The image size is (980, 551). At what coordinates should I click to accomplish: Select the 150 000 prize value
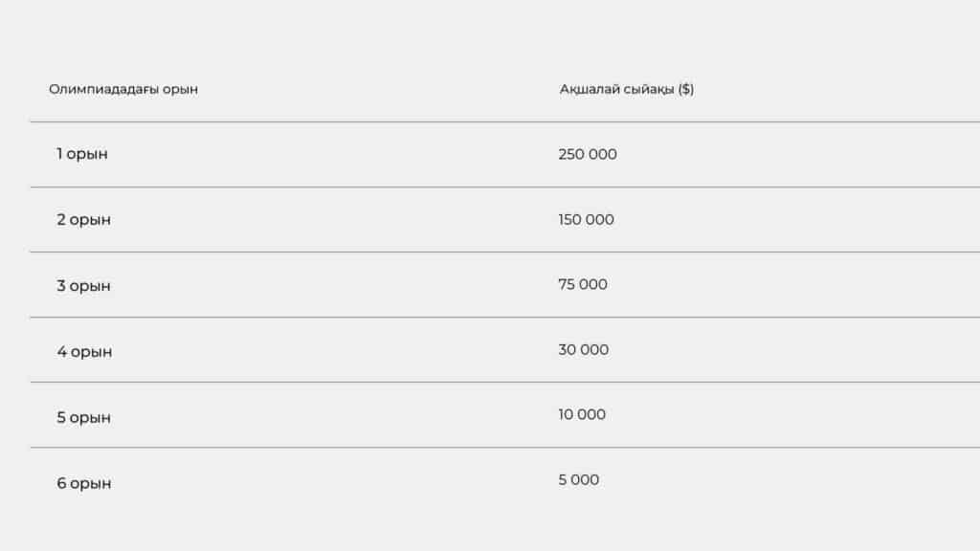(x=586, y=220)
